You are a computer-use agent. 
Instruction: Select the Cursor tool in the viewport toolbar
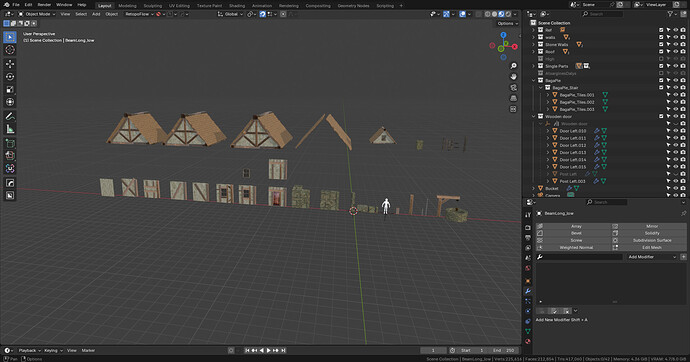(10, 50)
